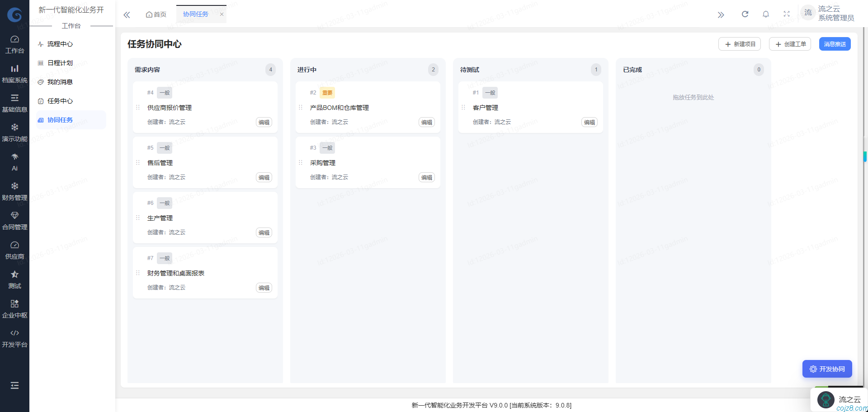The height and width of the screenshot is (412, 868).
Task: Open the 供应商 supplier module icon
Action: pyautogui.click(x=14, y=249)
